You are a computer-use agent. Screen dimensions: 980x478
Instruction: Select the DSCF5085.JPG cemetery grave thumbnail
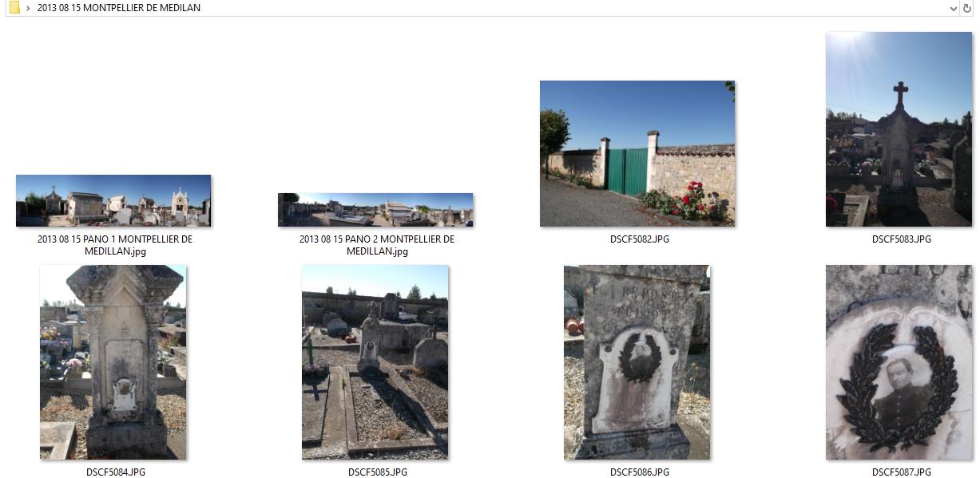coord(375,362)
